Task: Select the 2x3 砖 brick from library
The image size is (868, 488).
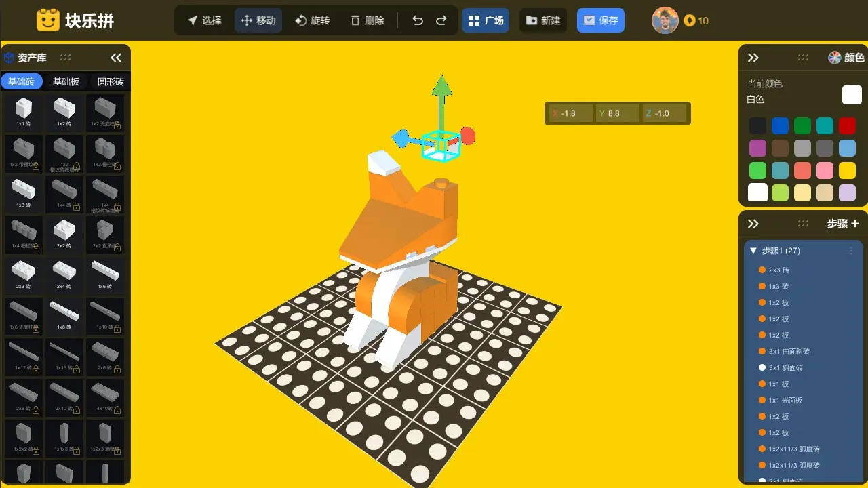Action: click(x=24, y=274)
